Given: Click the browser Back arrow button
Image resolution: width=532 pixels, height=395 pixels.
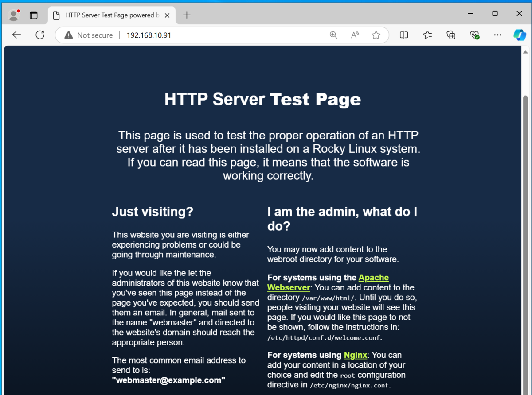Looking at the screenshot, I should click(x=16, y=35).
